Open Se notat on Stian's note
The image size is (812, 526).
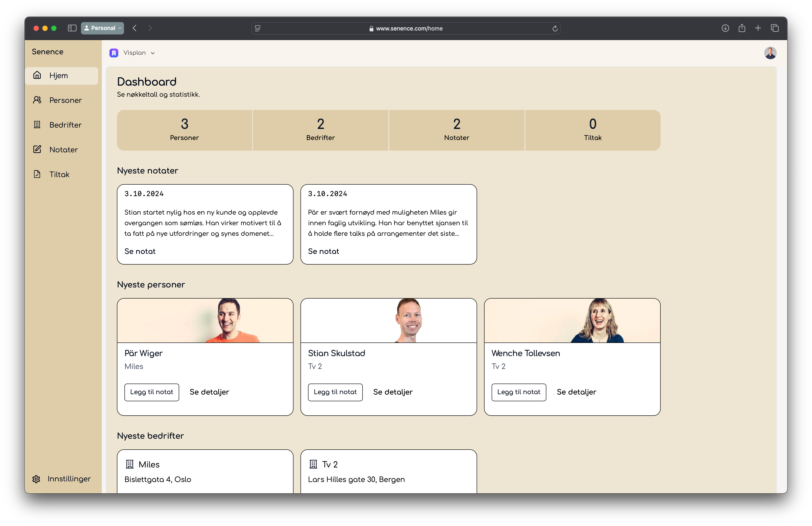click(140, 251)
